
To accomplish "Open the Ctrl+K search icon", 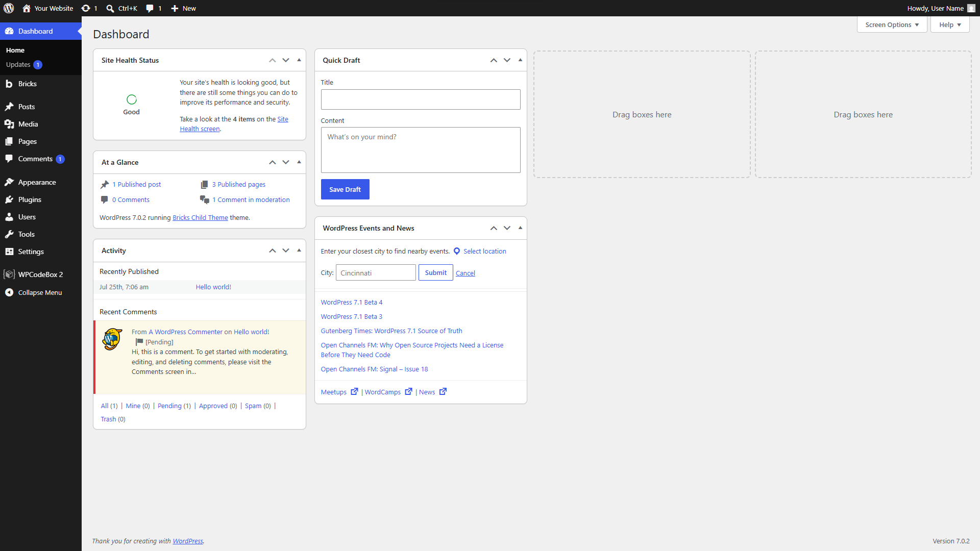I will 110,8.
